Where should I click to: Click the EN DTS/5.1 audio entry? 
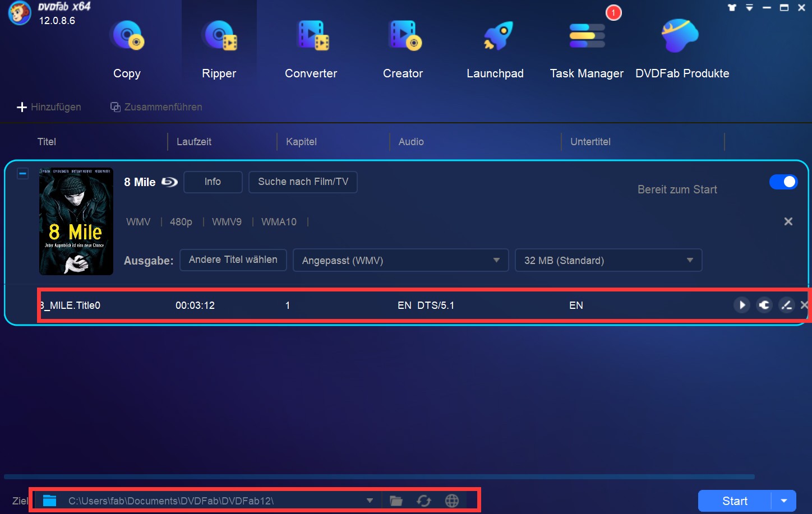pyautogui.click(x=426, y=305)
